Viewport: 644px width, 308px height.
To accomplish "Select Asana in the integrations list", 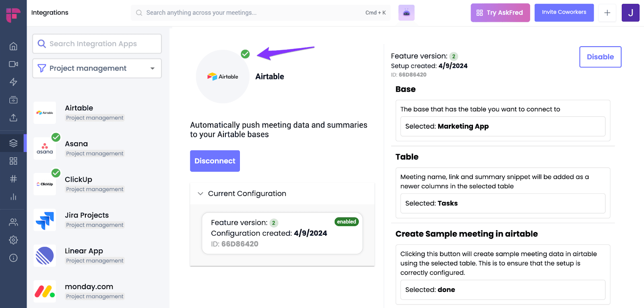I will click(x=98, y=148).
